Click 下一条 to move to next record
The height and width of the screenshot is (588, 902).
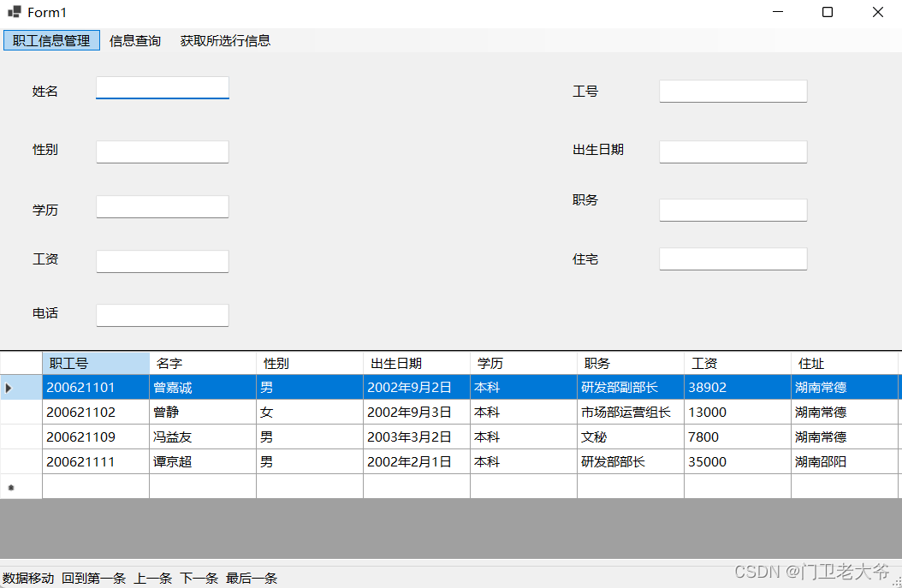pos(199,579)
